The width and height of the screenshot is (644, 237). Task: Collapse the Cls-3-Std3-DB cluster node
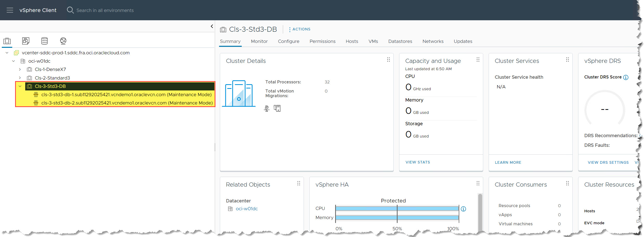pos(20,86)
